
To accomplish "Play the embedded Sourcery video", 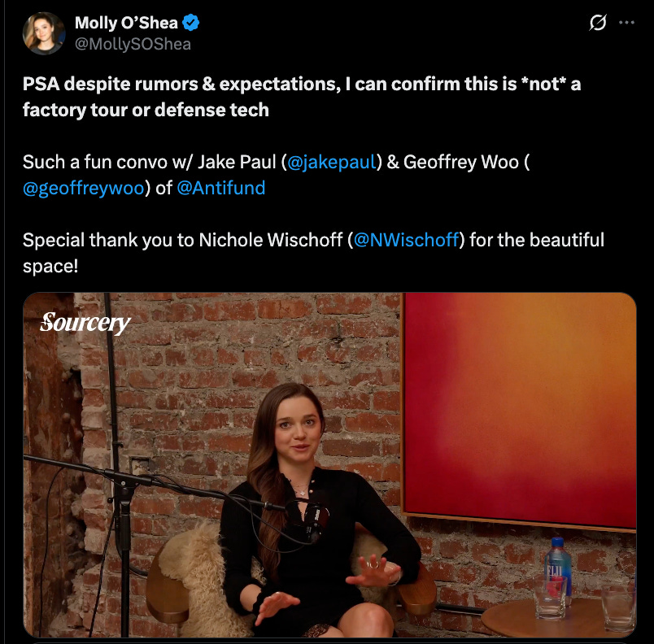I will point(329,465).
